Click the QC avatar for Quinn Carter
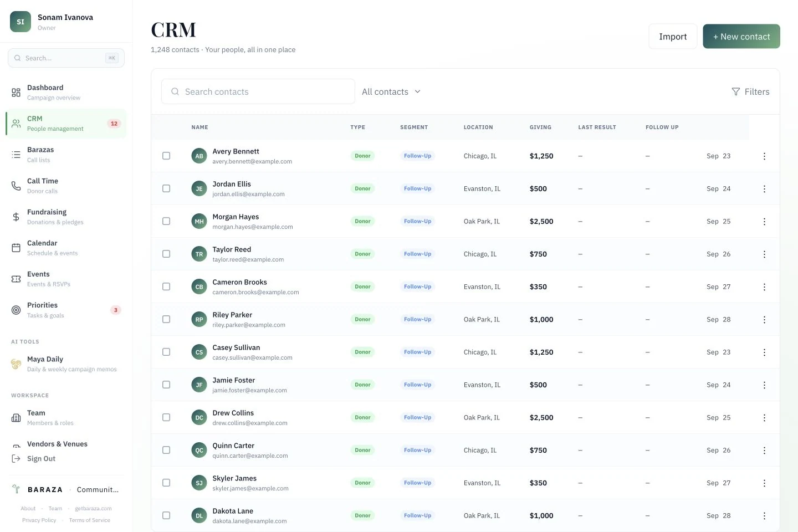Image resolution: width=798 pixels, height=532 pixels. [199, 450]
